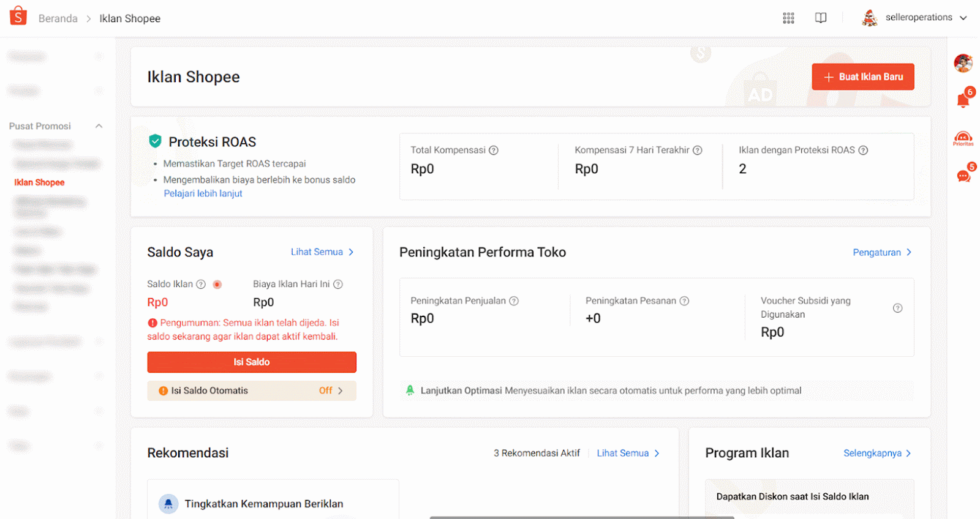Go to Beranda breadcrumb

click(x=58, y=18)
